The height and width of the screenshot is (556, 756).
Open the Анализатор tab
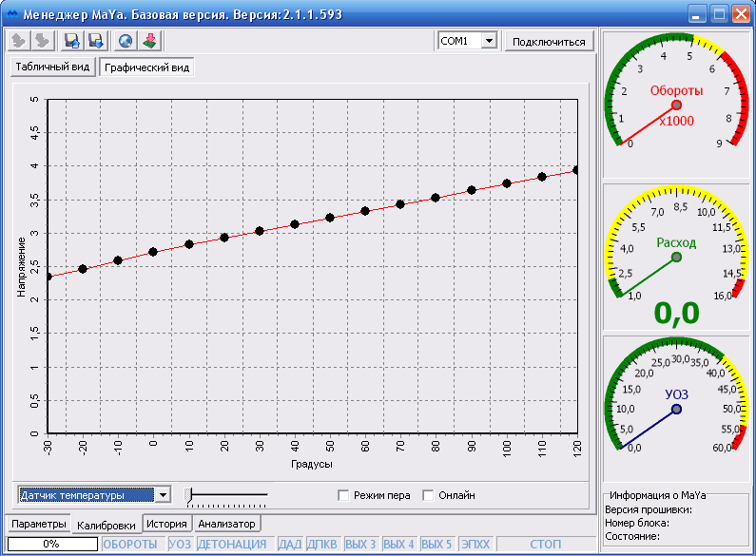point(226,524)
